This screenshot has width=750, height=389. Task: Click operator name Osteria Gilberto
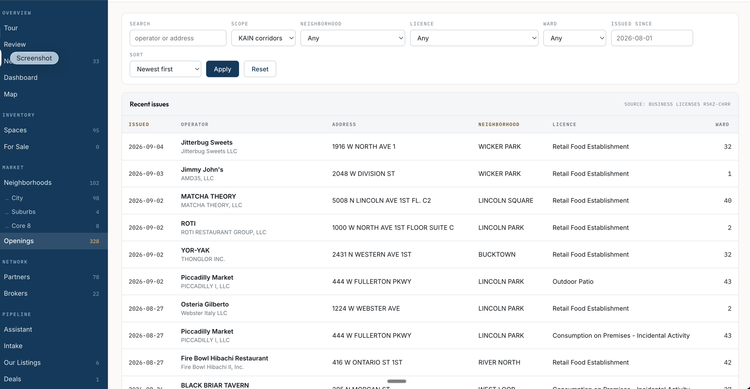205,304
